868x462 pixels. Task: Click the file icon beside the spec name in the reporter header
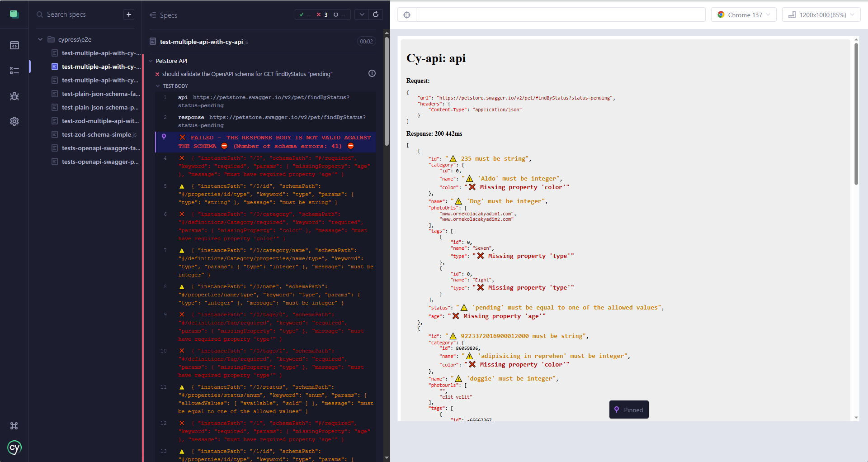153,42
